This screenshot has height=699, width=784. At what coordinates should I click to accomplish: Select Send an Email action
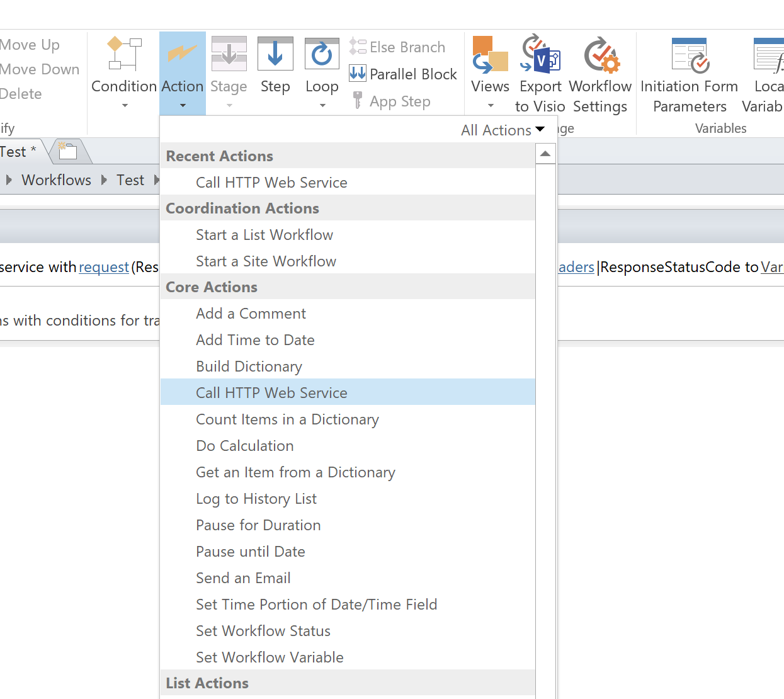pyautogui.click(x=243, y=578)
